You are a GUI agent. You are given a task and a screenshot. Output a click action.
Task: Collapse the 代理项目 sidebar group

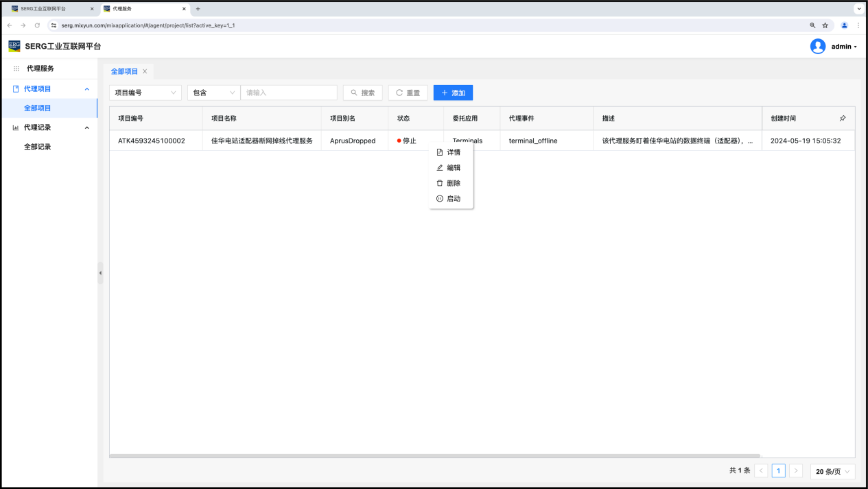pyautogui.click(x=86, y=89)
